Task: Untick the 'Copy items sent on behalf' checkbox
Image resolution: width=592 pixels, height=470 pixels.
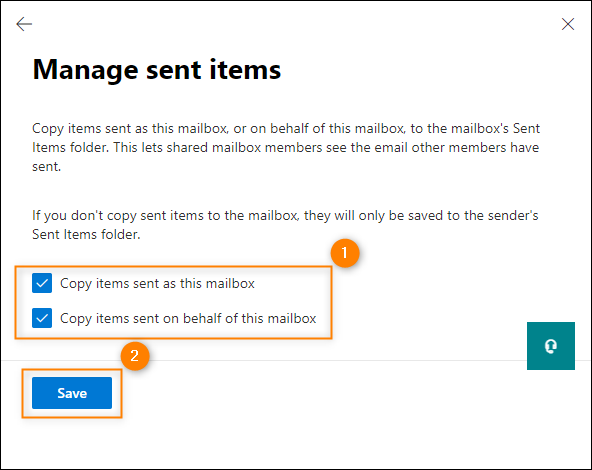Action: click(42, 318)
